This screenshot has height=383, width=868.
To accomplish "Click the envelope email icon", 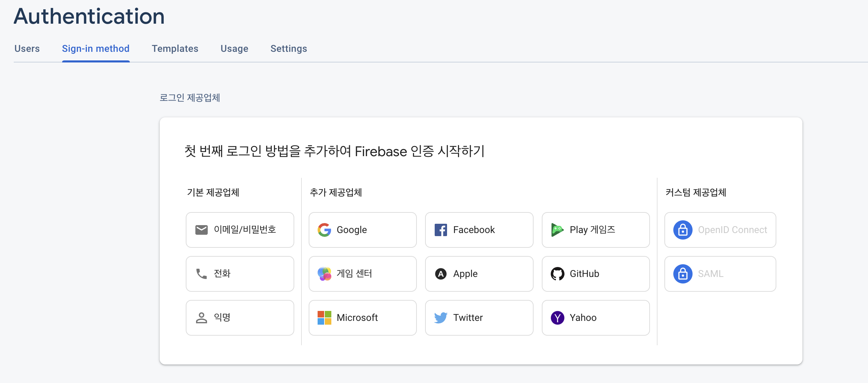I will (x=202, y=230).
